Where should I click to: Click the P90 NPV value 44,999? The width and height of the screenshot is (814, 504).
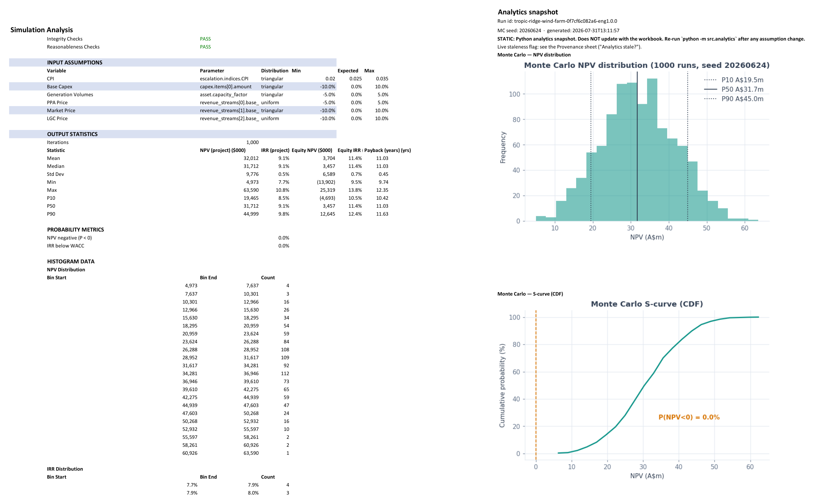pos(251,214)
